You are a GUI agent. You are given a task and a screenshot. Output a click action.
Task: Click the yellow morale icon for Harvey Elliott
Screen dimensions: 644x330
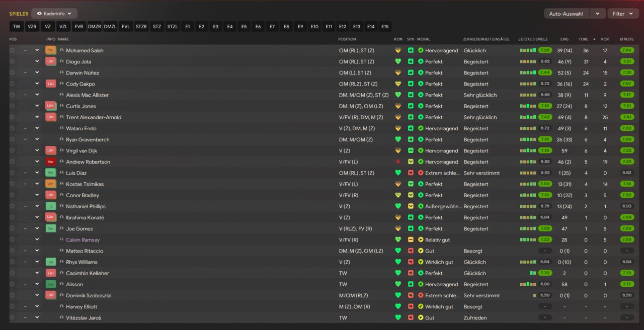[x=421, y=307]
